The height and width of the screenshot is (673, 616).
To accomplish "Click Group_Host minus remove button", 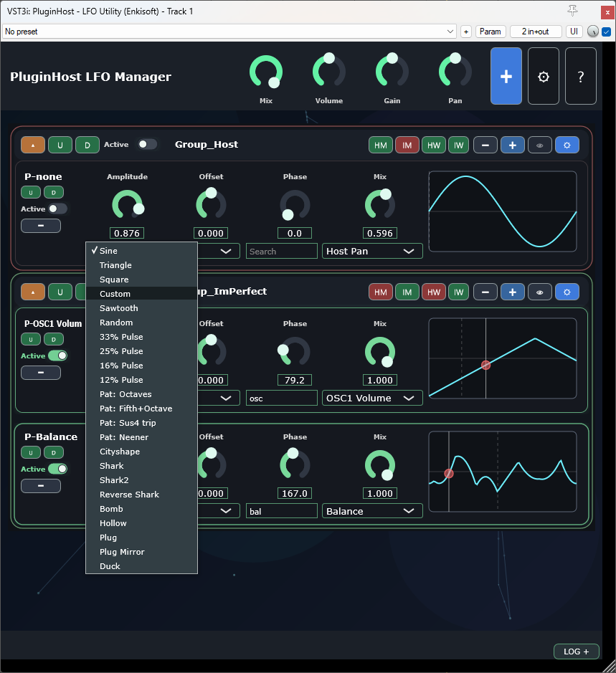I will pyautogui.click(x=485, y=145).
